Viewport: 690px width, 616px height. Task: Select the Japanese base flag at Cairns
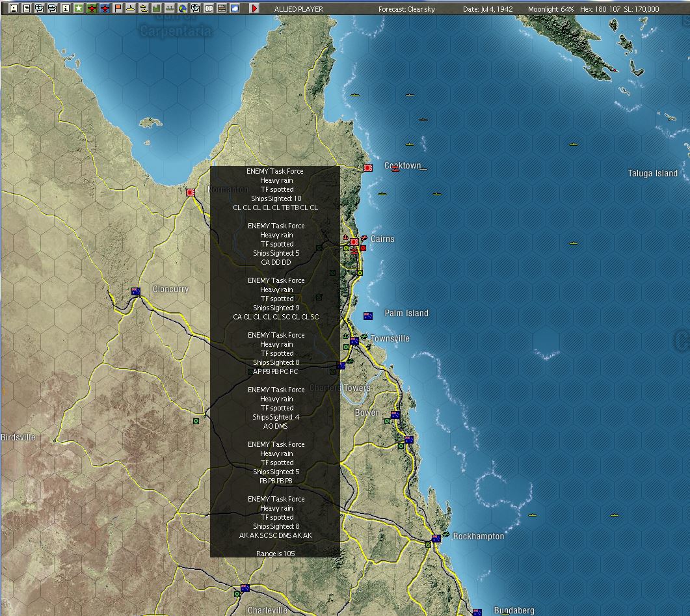354,242
